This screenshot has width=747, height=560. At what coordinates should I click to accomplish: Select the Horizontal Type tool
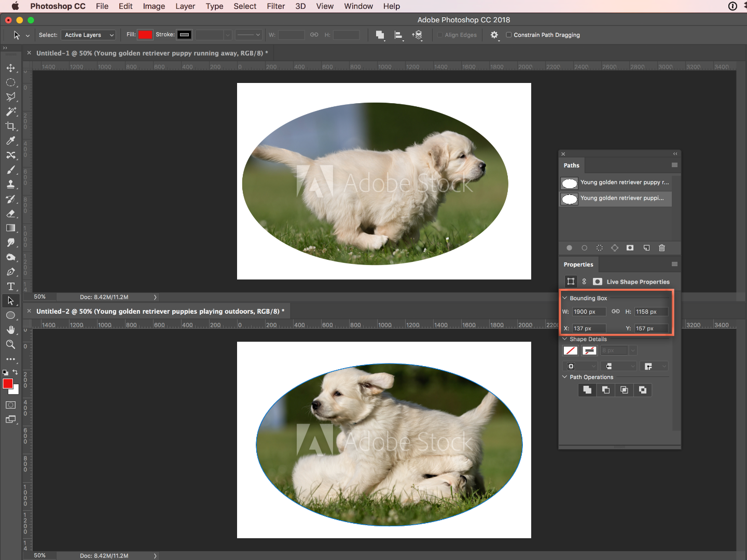point(10,286)
